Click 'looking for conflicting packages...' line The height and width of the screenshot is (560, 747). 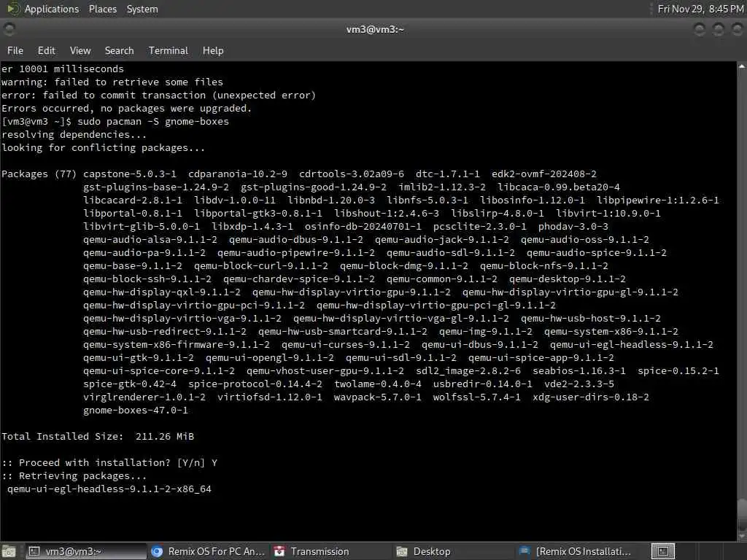[x=103, y=147]
